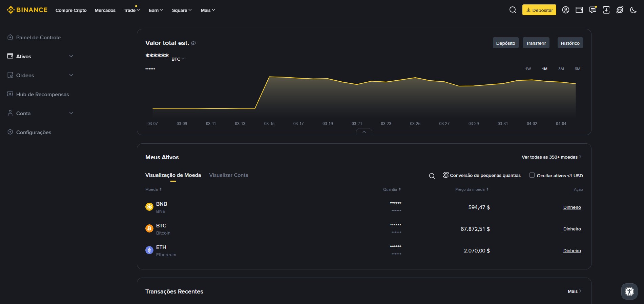Click the Ethereum coin icon

[149, 250]
